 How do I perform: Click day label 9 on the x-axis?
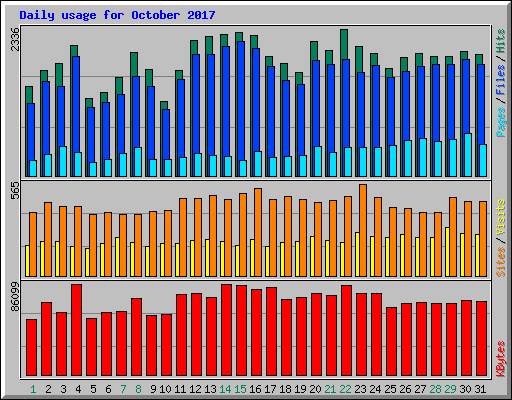coord(153,389)
